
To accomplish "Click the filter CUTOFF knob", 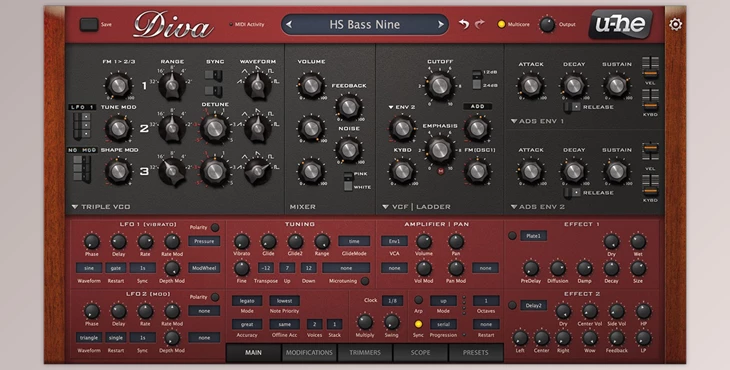I will coord(439,85).
